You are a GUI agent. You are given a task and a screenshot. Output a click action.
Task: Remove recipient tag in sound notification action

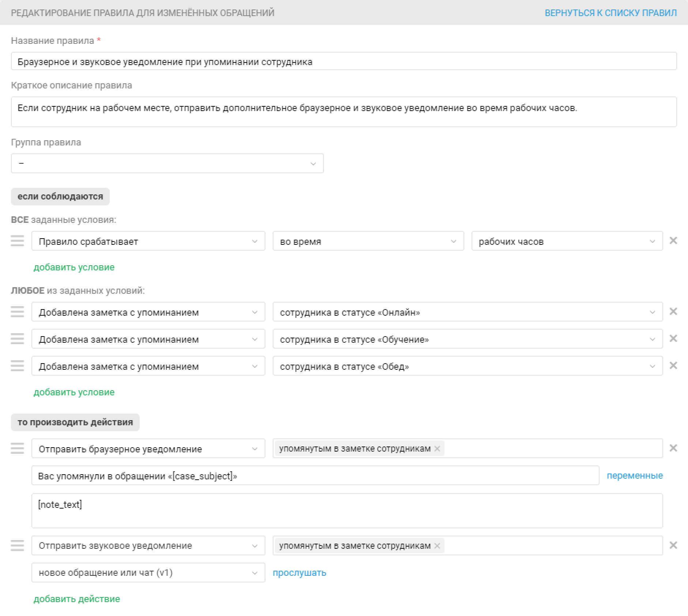click(437, 546)
